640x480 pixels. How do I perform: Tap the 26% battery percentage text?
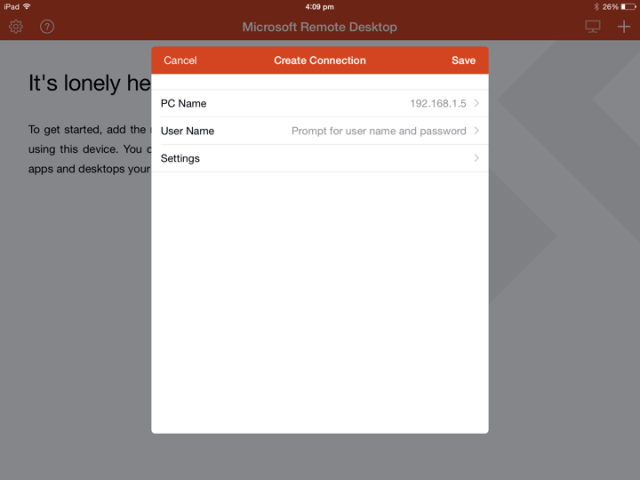tap(610, 7)
